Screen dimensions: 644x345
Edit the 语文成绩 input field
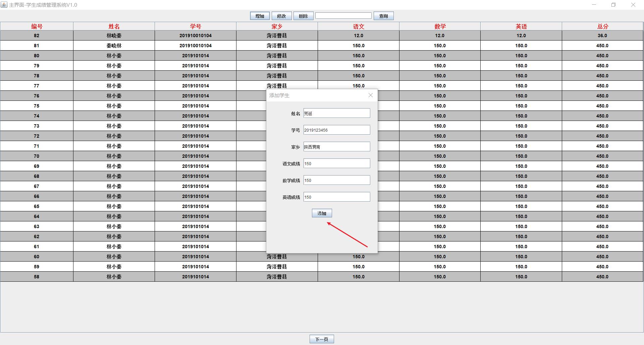(x=337, y=163)
